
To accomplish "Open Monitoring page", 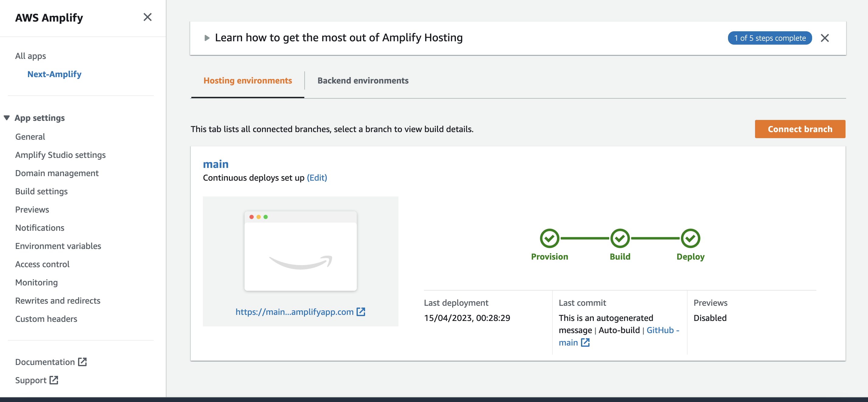I will (x=36, y=282).
